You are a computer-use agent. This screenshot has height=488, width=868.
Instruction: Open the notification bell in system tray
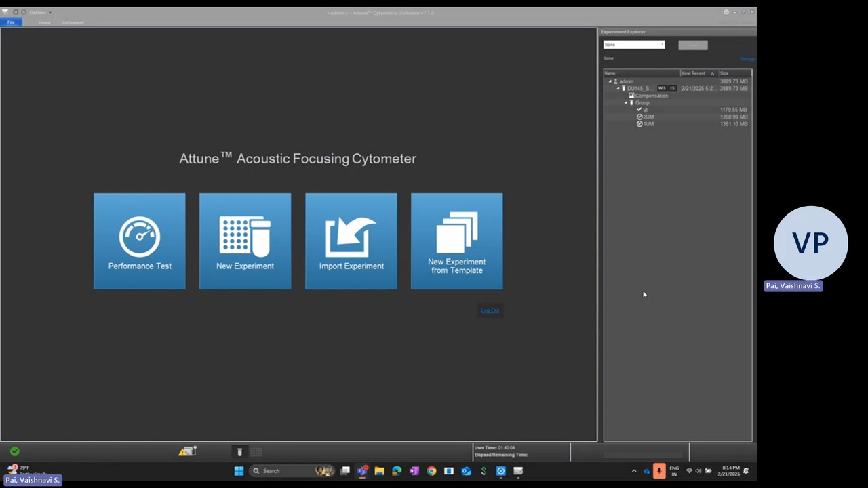pos(746,471)
